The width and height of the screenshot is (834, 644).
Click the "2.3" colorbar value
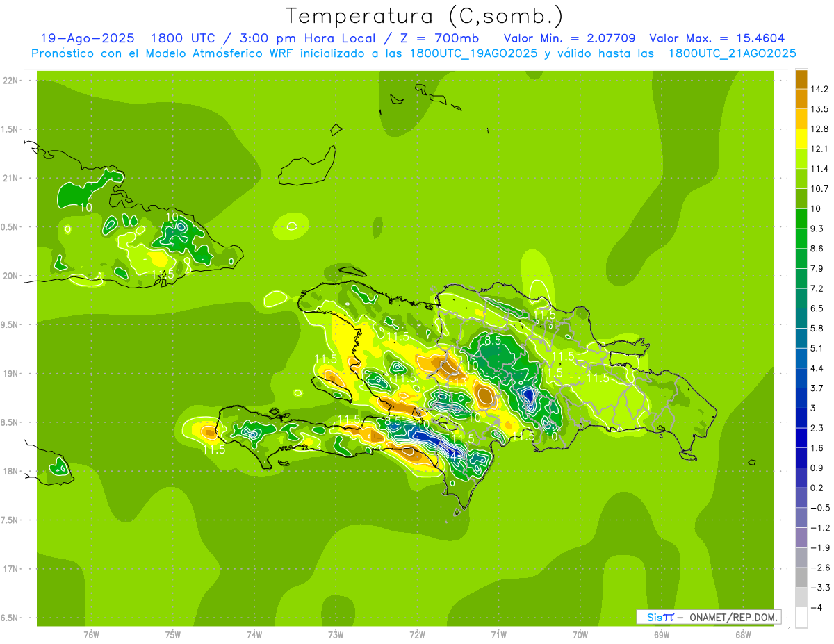(817, 428)
